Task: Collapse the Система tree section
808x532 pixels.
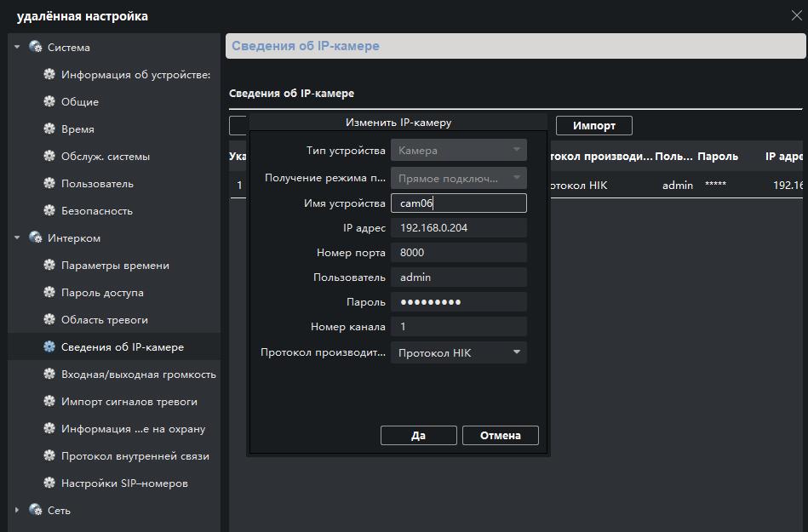Action: click(17, 48)
